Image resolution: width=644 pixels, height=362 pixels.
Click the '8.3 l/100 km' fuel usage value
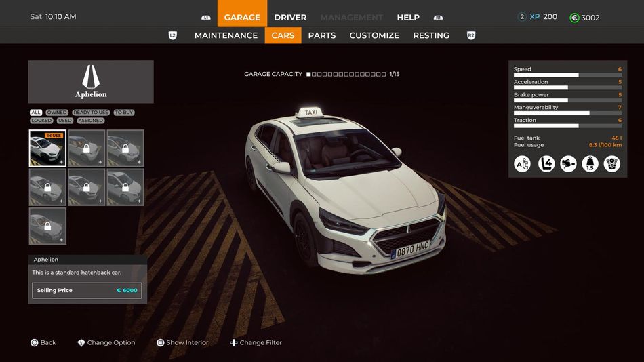[x=605, y=145]
